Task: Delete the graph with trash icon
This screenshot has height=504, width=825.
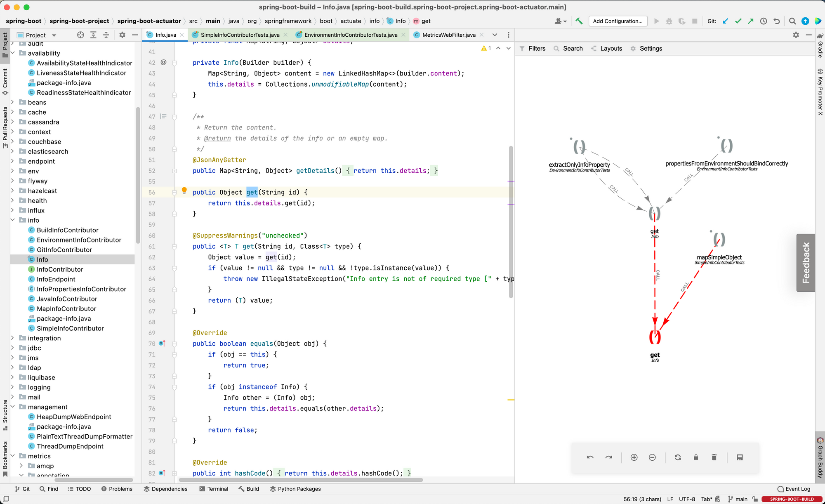Action: click(x=714, y=457)
